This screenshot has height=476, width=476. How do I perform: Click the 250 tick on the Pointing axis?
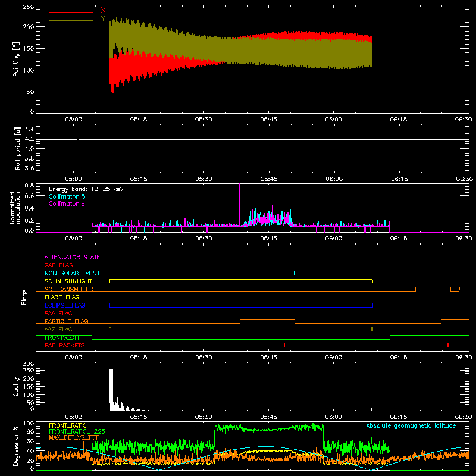tap(29, 7)
